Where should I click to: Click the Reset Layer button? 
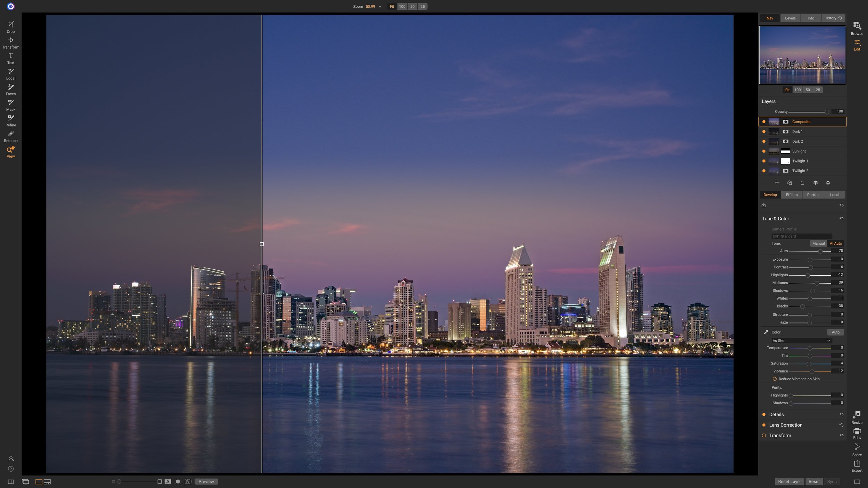[790, 481]
